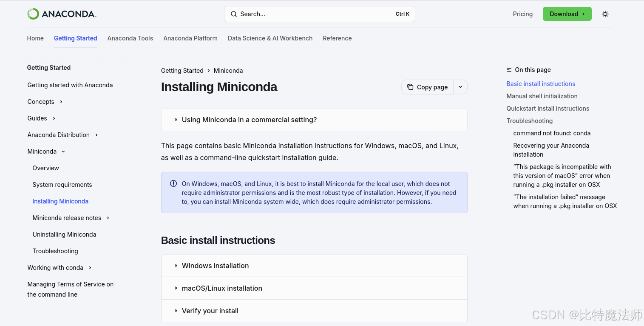Click the Installing Miniconda page title
This screenshot has width=644, height=326.
pos(219,87)
